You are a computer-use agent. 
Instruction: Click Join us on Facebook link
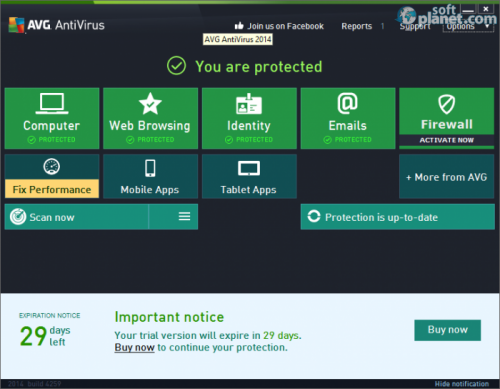coord(285,26)
